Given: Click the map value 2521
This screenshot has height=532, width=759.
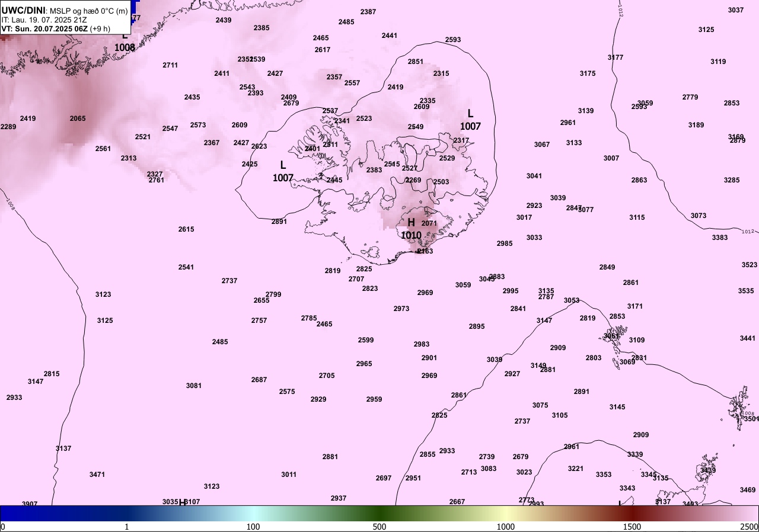Looking at the screenshot, I should (x=143, y=137).
